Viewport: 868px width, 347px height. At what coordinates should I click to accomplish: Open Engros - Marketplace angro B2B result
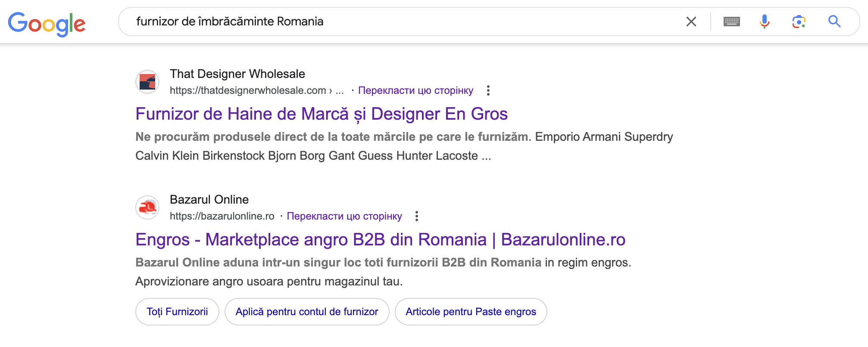[381, 240]
